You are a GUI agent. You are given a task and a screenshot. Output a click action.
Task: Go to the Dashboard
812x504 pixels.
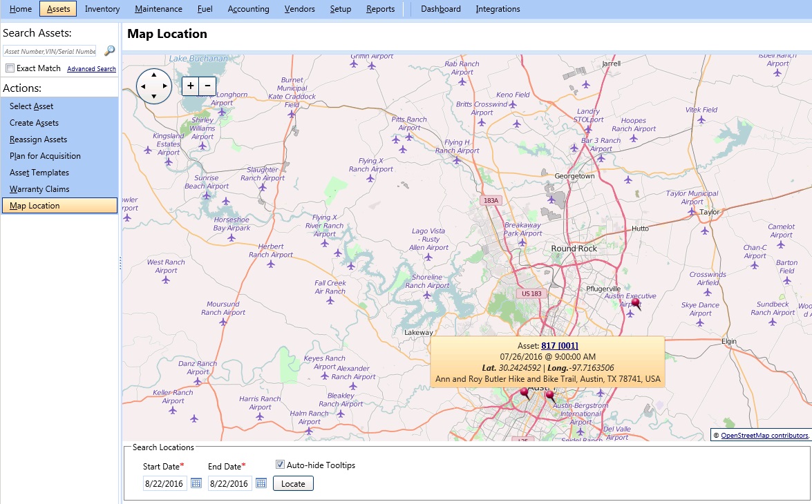441,9
